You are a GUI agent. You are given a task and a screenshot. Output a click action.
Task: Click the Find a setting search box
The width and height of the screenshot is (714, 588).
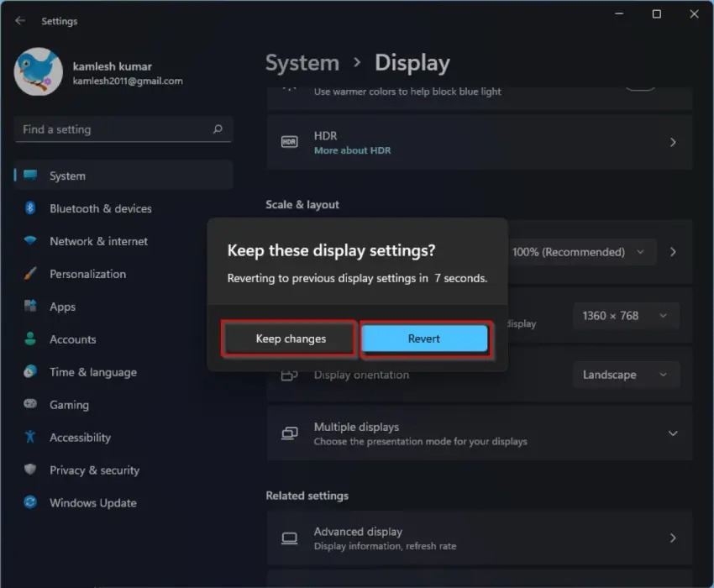113,129
